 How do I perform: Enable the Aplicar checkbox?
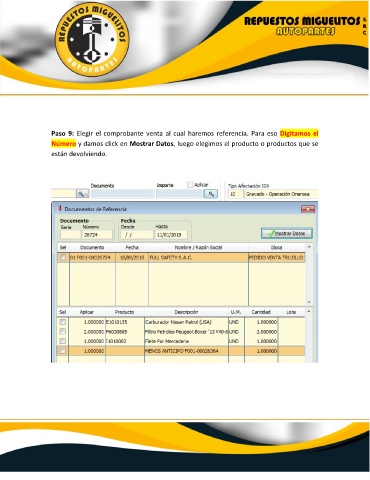(190, 185)
